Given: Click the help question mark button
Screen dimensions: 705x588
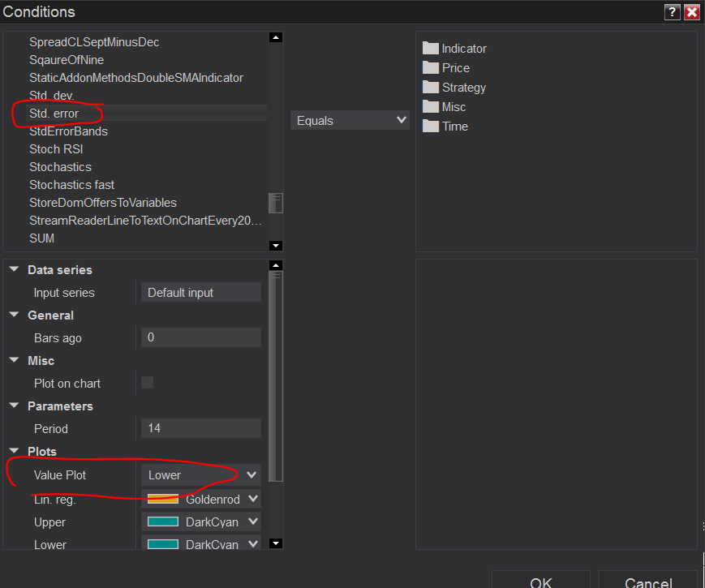Looking at the screenshot, I should [672, 12].
